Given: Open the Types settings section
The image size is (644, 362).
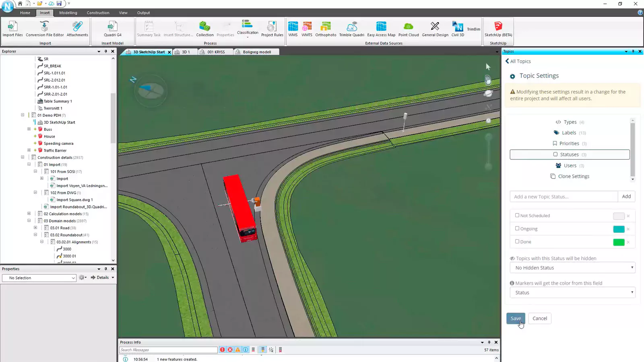Looking at the screenshot, I should [x=570, y=122].
